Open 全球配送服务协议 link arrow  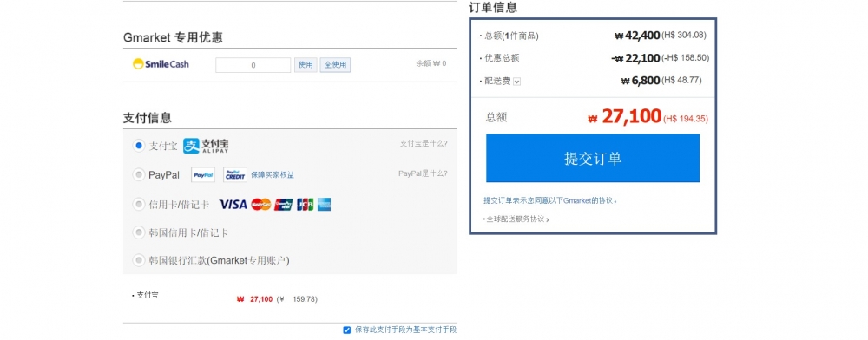548,219
